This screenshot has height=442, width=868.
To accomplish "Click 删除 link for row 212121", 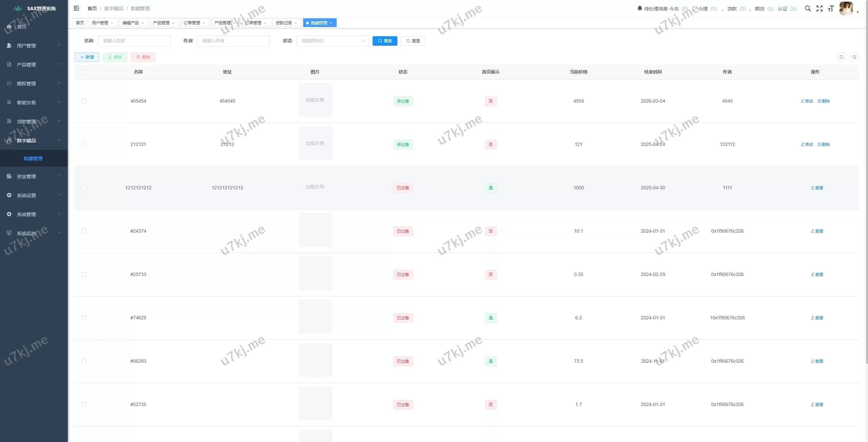I will [824, 144].
